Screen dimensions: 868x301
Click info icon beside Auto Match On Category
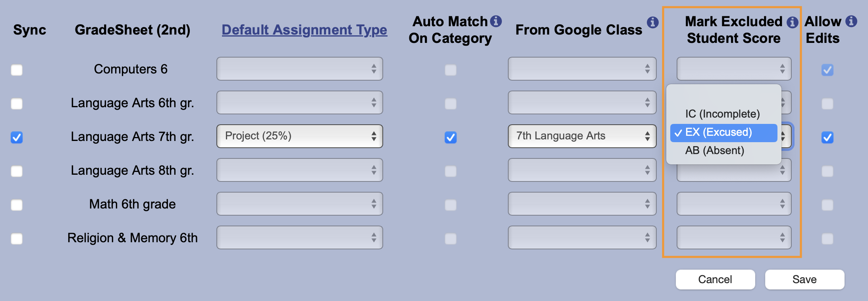coord(496,21)
